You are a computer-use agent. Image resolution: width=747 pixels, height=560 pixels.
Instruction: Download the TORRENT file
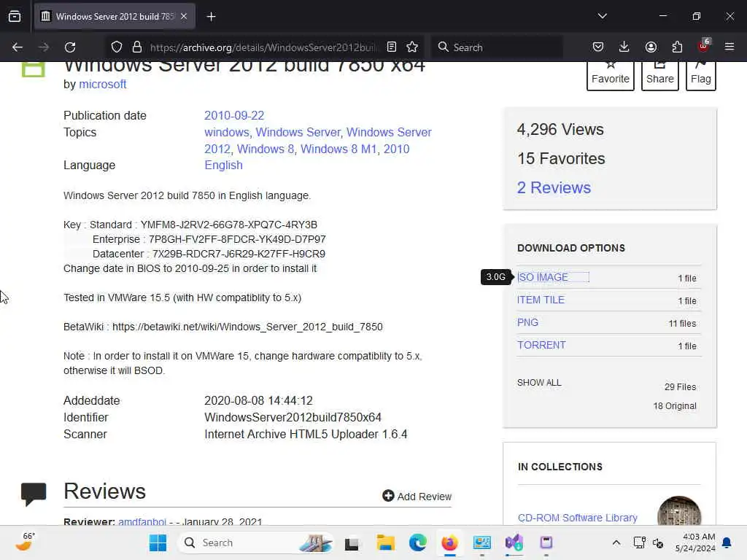[x=542, y=345]
